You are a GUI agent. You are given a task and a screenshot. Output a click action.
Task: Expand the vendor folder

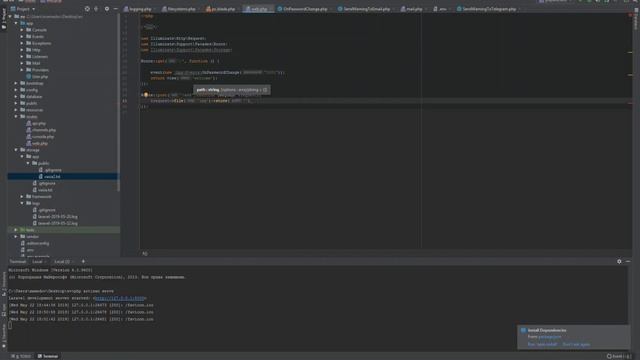coord(16,237)
